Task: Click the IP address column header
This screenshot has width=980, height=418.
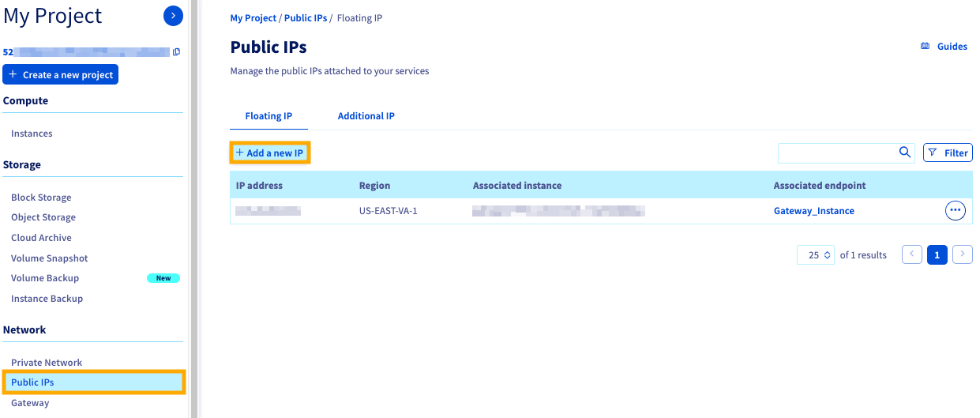Action: (259, 186)
